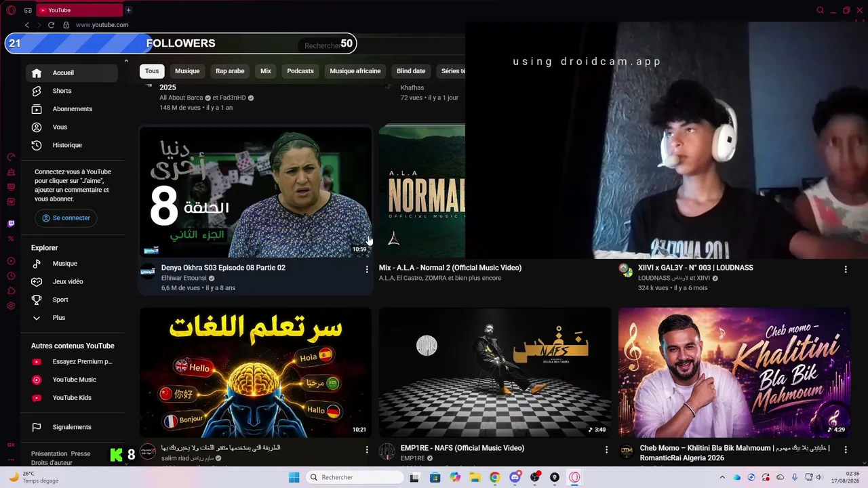
Task: Open the Vous profile section
Action: 72,127
